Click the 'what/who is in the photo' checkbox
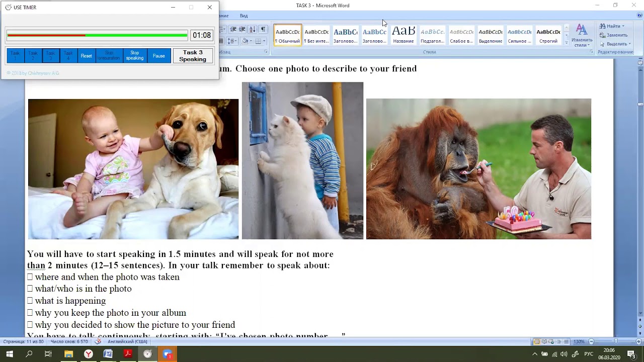644x362 pixels. coord(30,289)
